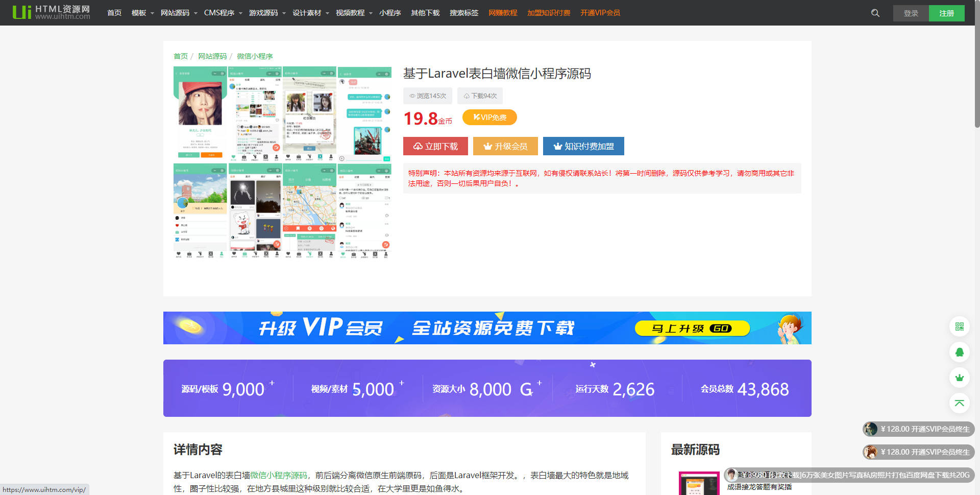Click the 最新源码 sidebar thumbnail
The height and width of the screenshot is (495, 980).
pyautogui.click(x=699, y=483)
